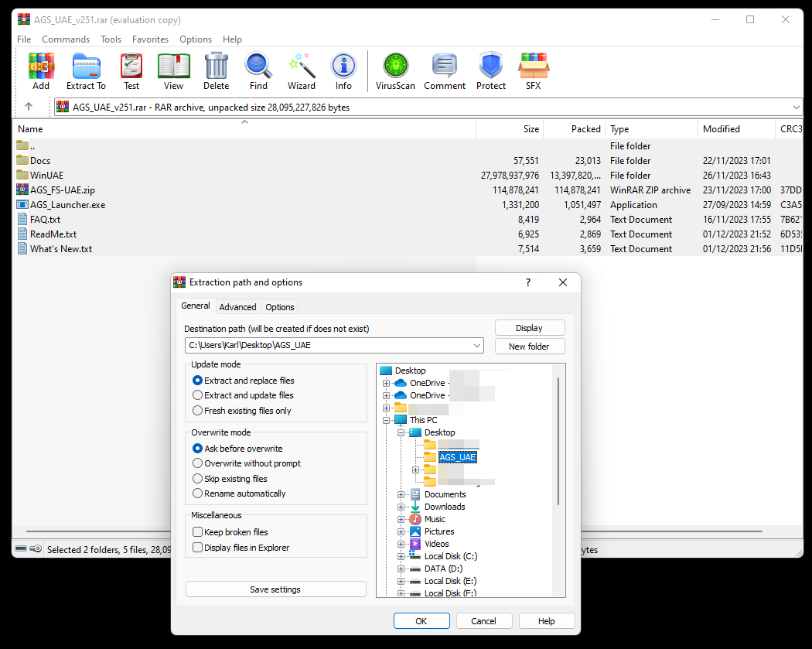
Task: Click the file list horizontal scrollbar
Action: pyautogui.click(x=394, y=531)
